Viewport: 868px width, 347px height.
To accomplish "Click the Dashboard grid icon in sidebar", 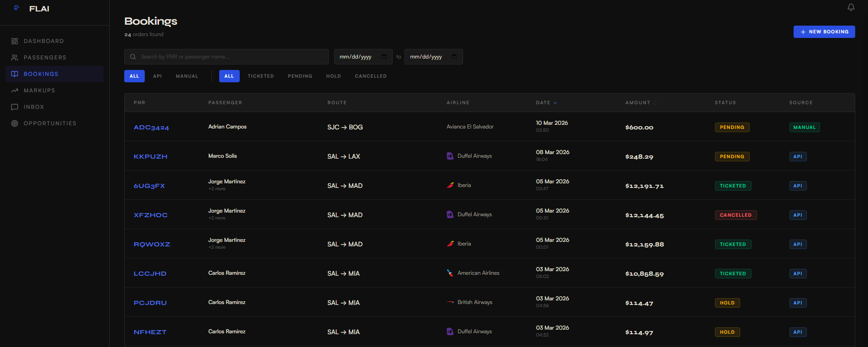I will tap(15, 41).
